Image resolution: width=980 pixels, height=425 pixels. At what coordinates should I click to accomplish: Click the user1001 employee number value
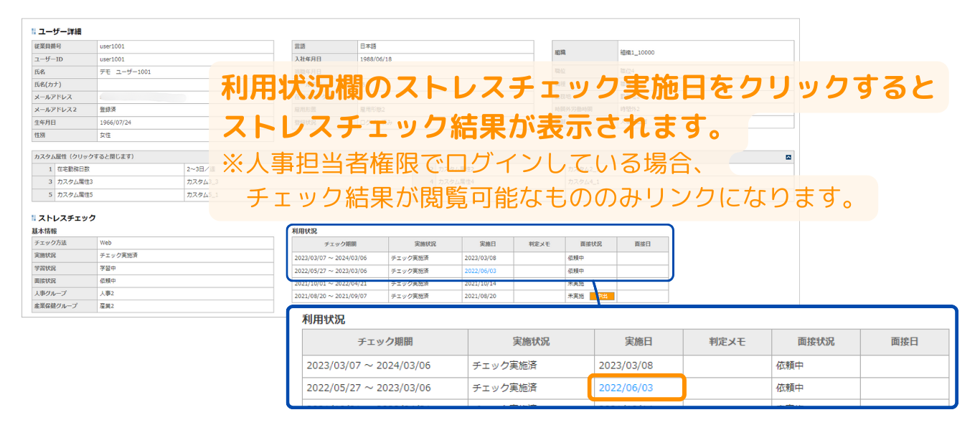(112, 47)
